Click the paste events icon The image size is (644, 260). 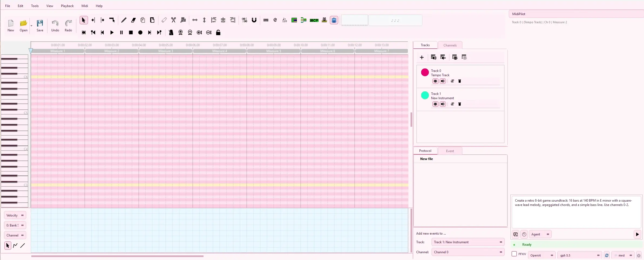point(152,20)
